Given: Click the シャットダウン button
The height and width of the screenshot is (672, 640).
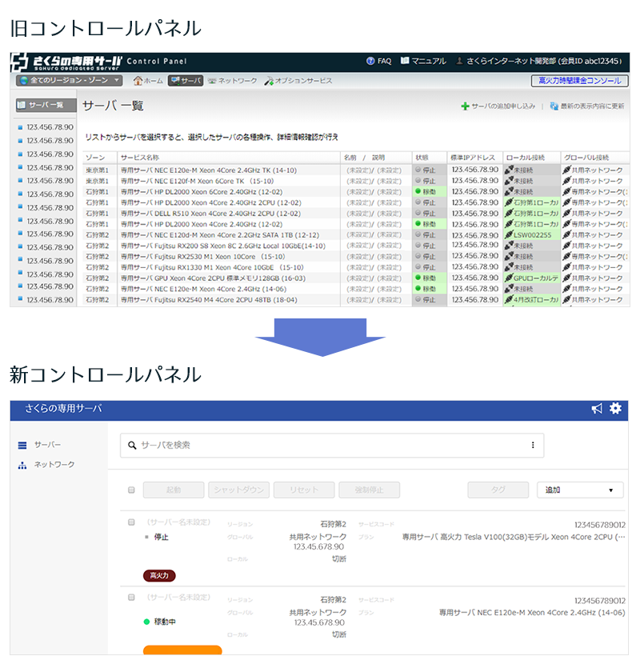Looking at the screenshot, I should tap(238, 490).
